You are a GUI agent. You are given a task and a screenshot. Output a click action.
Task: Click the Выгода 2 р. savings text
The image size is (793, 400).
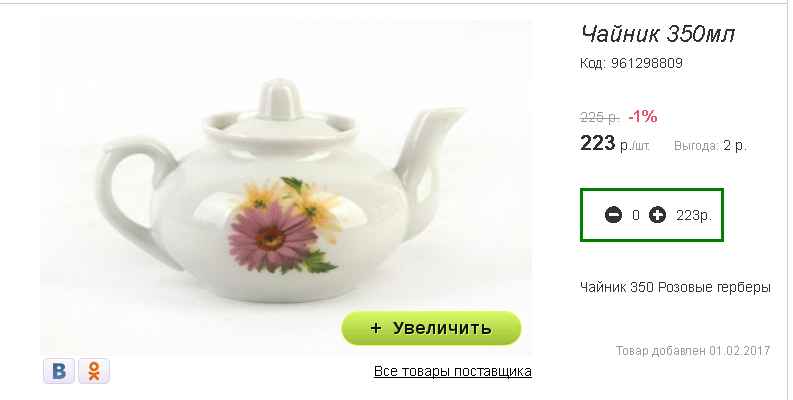(x=710, y=146)
